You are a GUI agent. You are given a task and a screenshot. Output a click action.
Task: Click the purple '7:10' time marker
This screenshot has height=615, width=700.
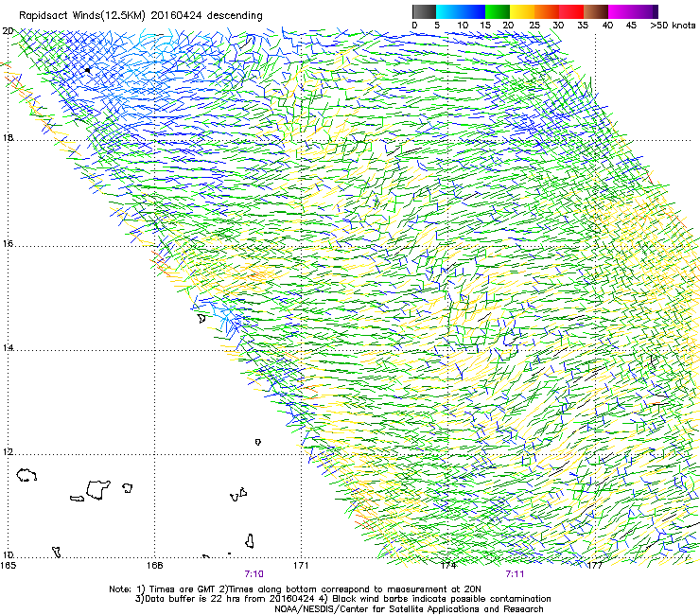(x=254, y=574)
